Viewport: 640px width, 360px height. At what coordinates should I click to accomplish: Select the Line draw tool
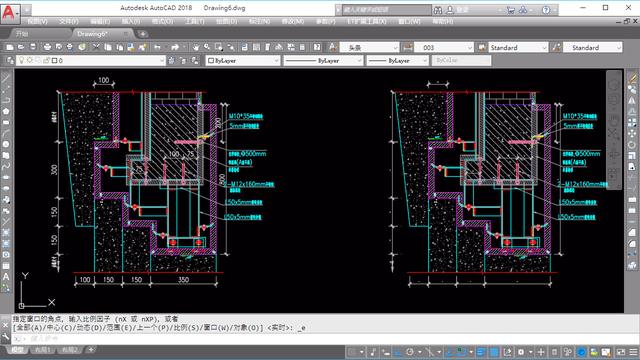[x=6, y=78]
